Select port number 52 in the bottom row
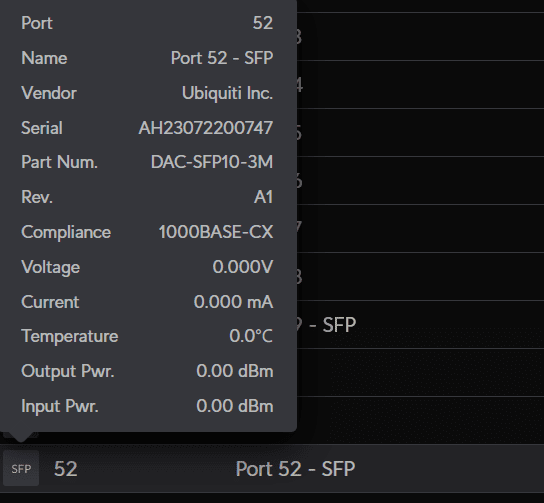Image resolution: width=544 pixels, height=503 pixels. pyautogui.click(x=66, y=469)
